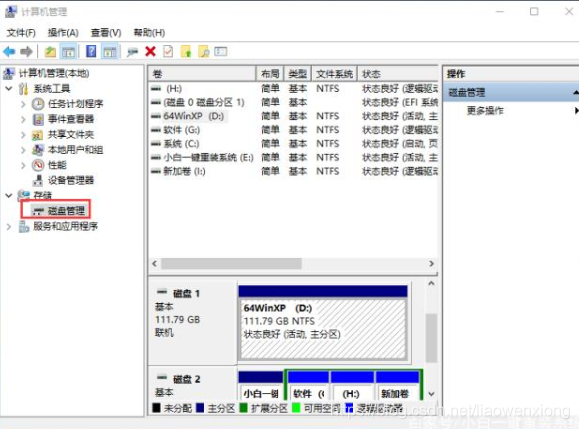
Task: Click the Up one level folder icon
Action: [50, 51]
